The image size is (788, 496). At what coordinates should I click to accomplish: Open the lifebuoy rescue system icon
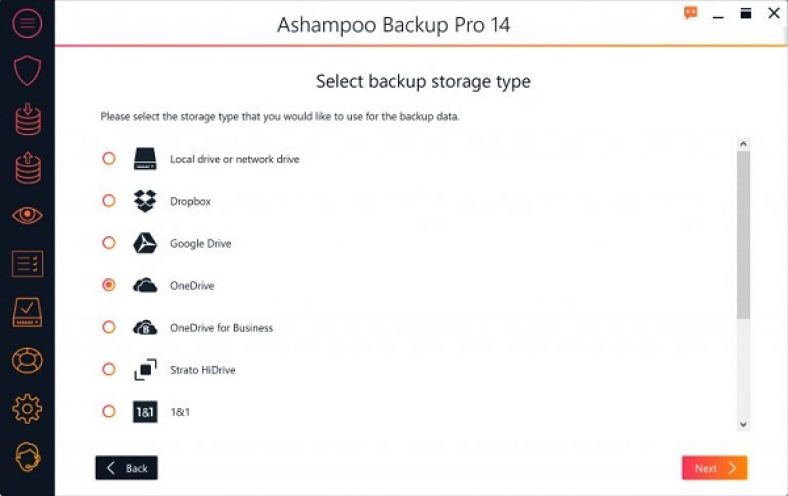click(27, 360)
